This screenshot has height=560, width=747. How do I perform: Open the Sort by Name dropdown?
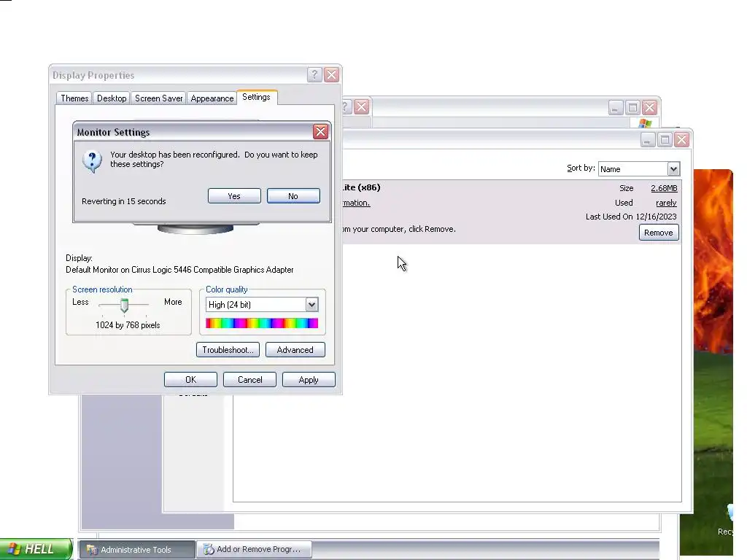(639, 168)
